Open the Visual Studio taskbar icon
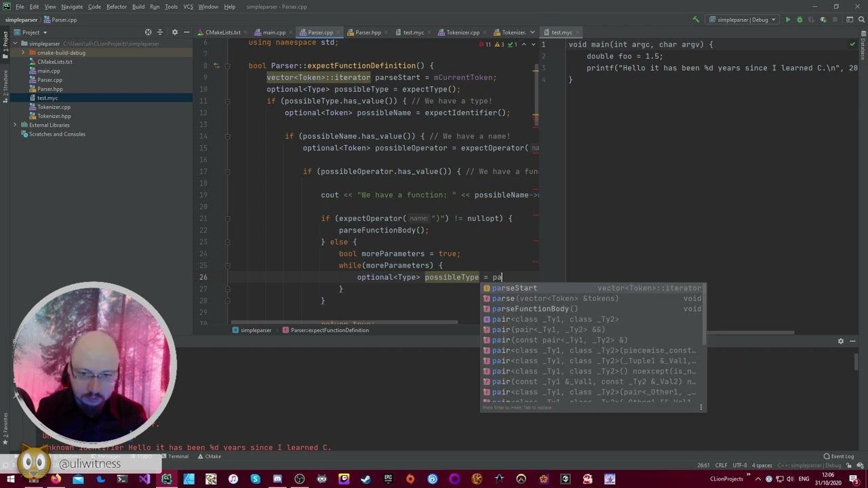The image size is (868, 488). coord(144,479)
